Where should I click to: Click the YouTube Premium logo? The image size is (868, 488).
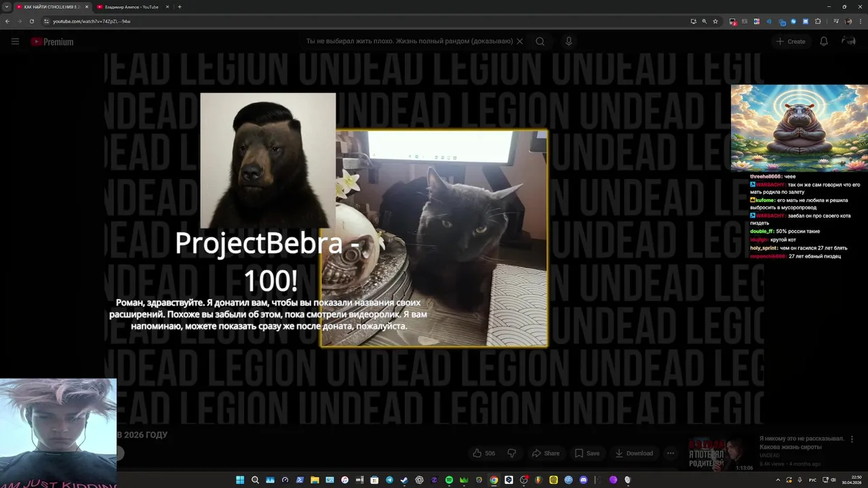pos(52,41)
